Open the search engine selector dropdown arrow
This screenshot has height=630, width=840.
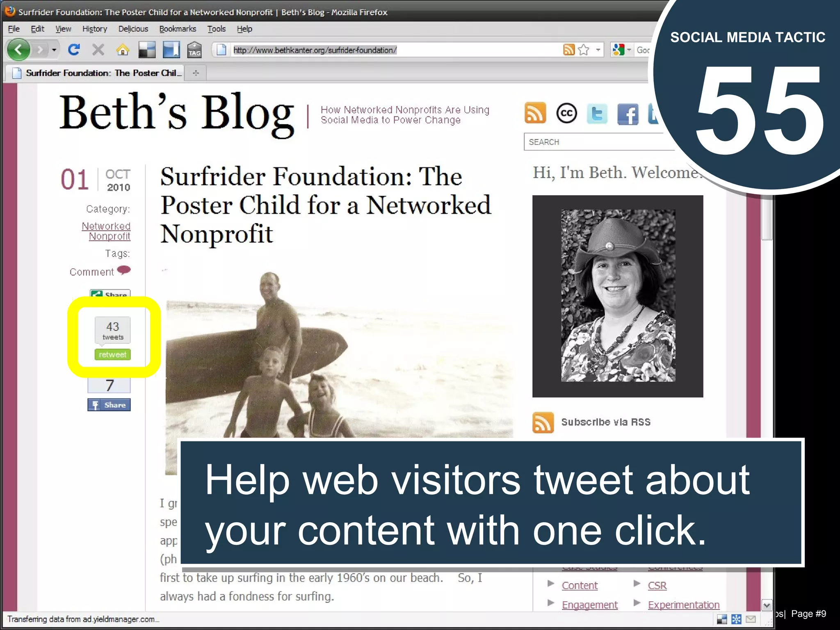pyautogui.click(x=629, y=50)
